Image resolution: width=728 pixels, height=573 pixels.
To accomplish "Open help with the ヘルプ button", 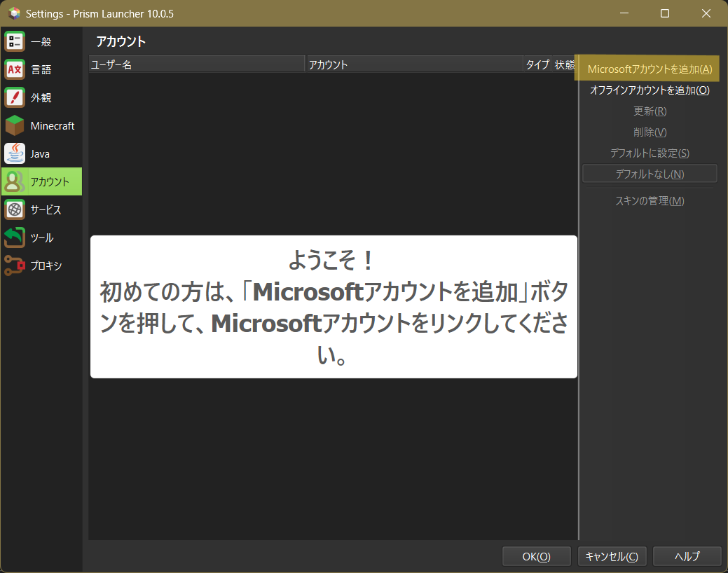I will tap(687, 557).
